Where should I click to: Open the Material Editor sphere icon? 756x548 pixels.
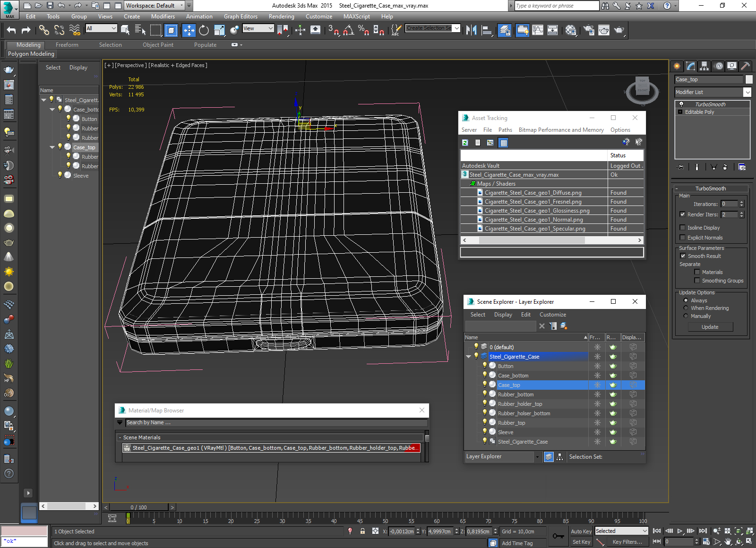pyautogui.click(x=571, y=30)
